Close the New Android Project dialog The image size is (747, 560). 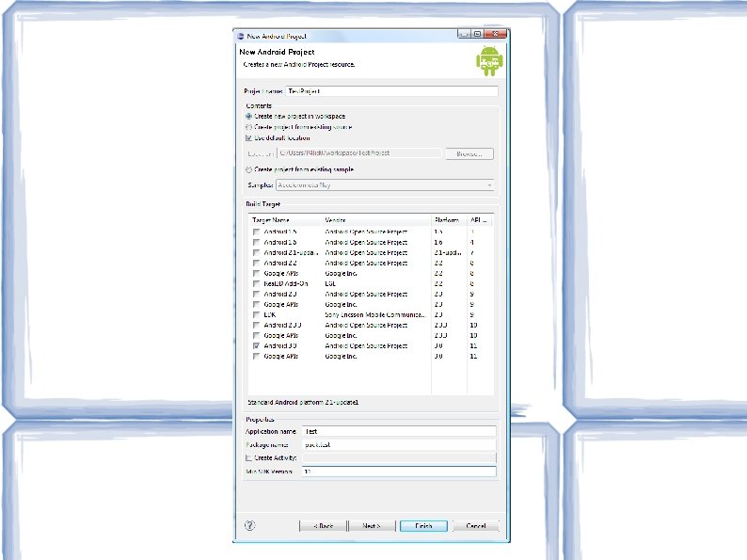click(x=496, y=34)
